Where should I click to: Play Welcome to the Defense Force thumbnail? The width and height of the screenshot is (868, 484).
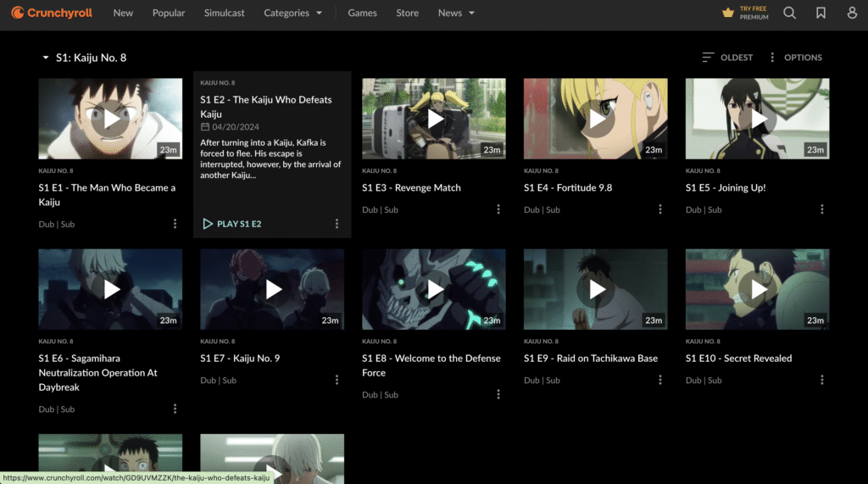[433, 289]
